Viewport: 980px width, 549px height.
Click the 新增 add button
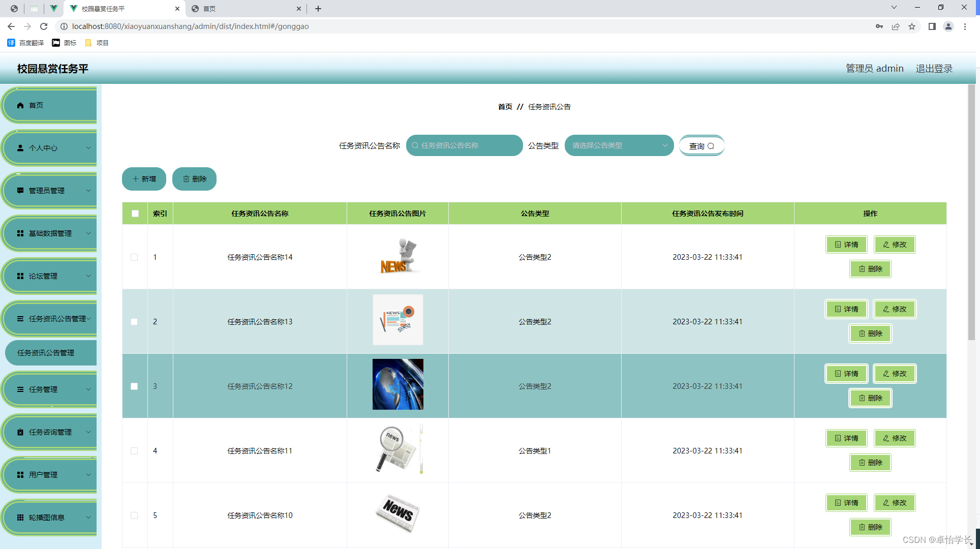tap(144, 179)
